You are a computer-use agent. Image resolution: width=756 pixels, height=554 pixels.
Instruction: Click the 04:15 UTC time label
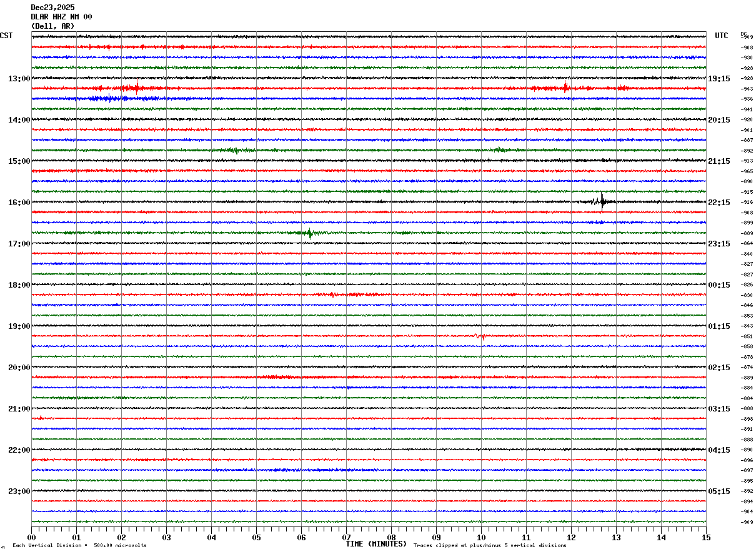(x=719, y=450)
